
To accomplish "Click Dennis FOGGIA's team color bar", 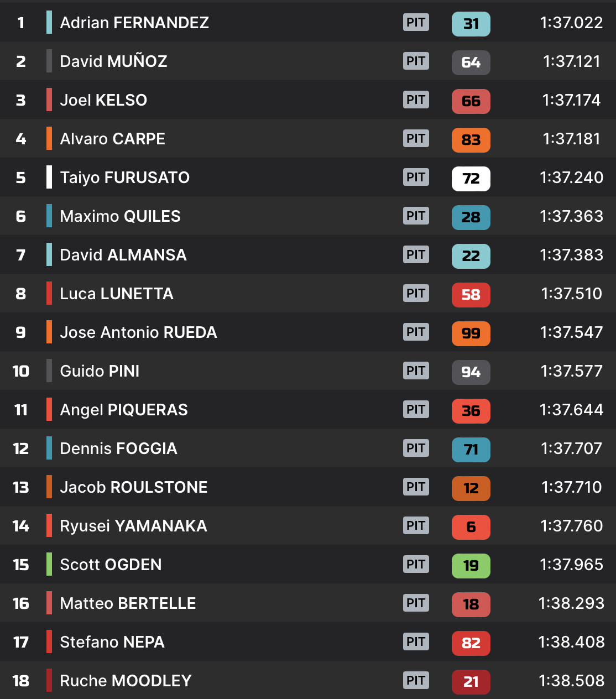I will coord(49,448).
